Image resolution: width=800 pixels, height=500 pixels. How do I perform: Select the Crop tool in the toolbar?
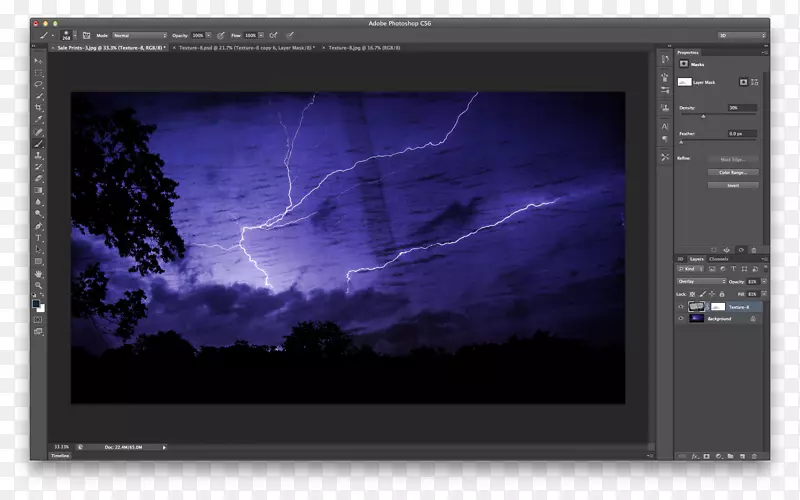click(x=39, y=107)
